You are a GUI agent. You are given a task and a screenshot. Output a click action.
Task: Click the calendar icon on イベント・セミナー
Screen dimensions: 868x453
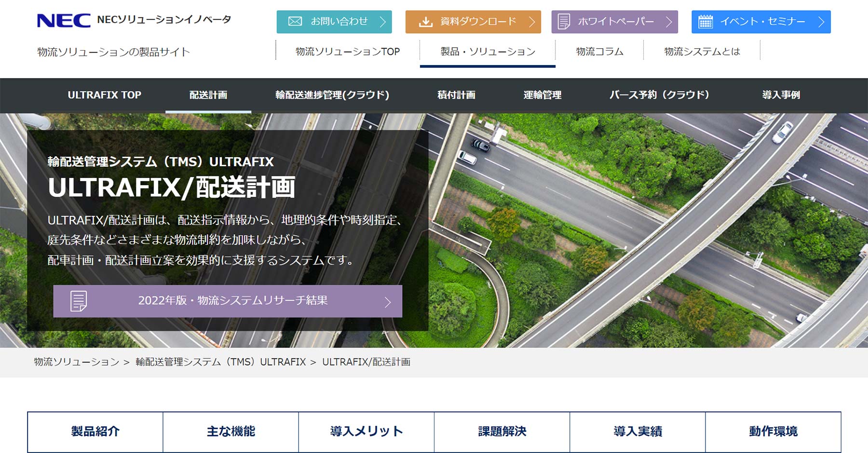pyautogui.click(x=705, y=22)
